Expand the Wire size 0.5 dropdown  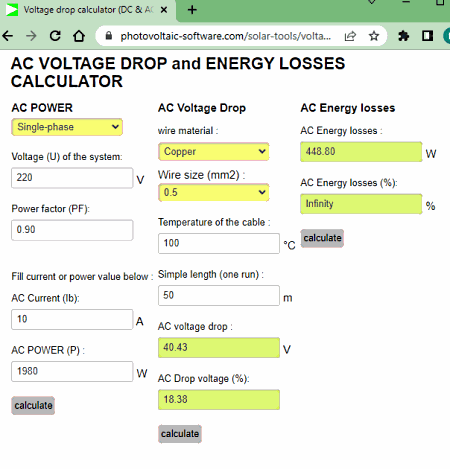click(214, 192)
